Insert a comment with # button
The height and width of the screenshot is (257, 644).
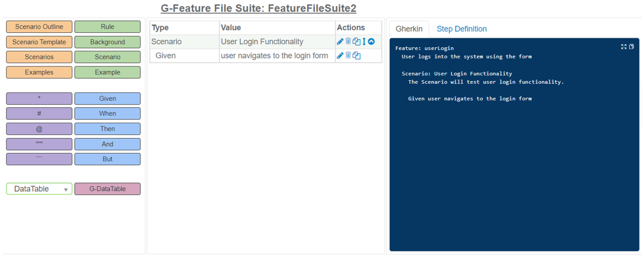[39, 113]
